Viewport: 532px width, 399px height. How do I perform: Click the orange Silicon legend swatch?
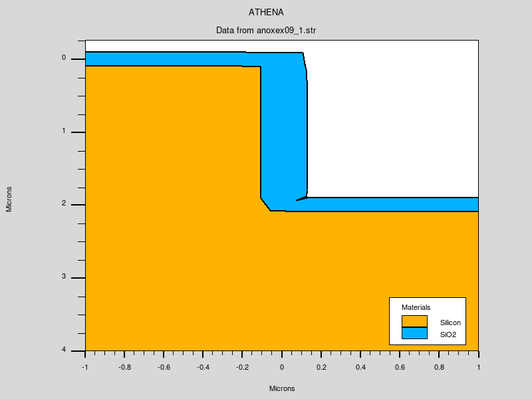[x=414, y=321]
